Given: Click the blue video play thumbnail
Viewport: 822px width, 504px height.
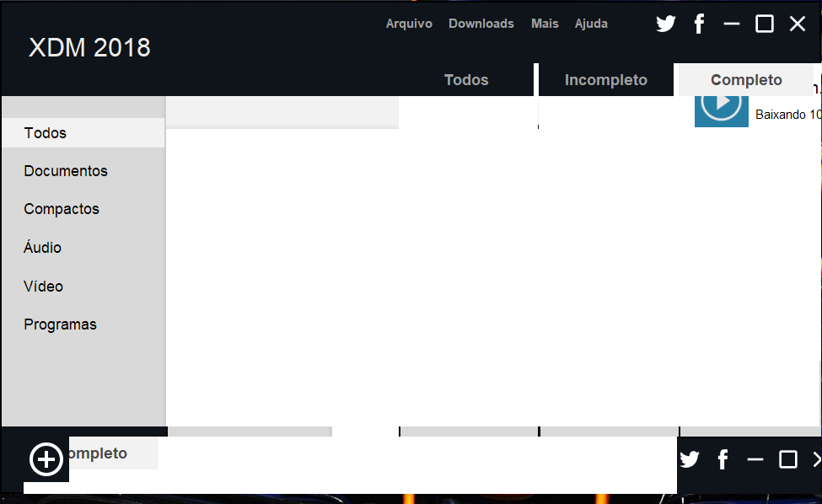Looking at the screenshot, I should 722,111.
